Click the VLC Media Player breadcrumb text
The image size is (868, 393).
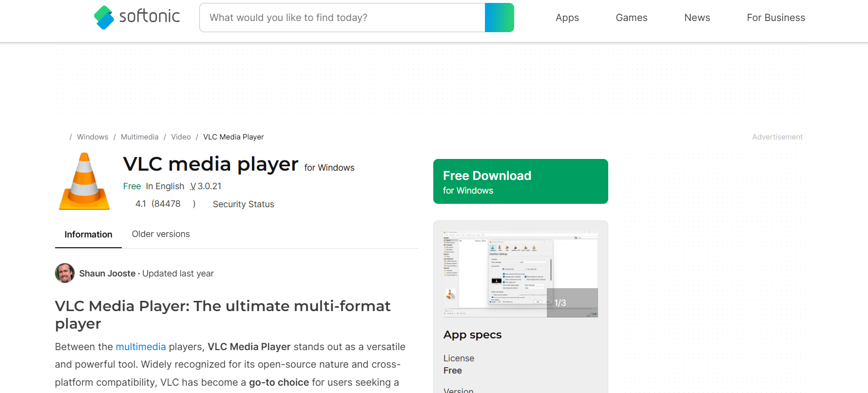[233, 137]
